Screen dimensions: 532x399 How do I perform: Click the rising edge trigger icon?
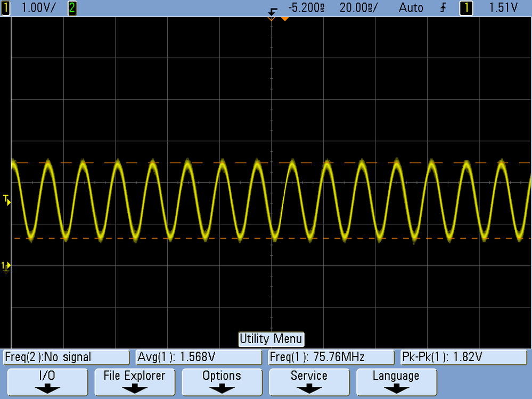[x=443, y=8]
